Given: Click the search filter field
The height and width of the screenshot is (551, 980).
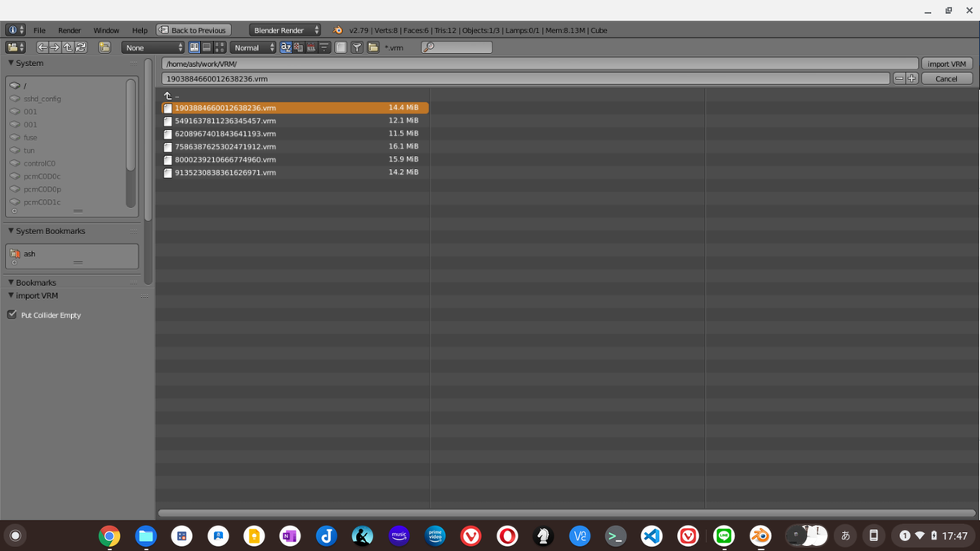Looking at the screenshot, I should pyautogui.click(x=457, y=47).
